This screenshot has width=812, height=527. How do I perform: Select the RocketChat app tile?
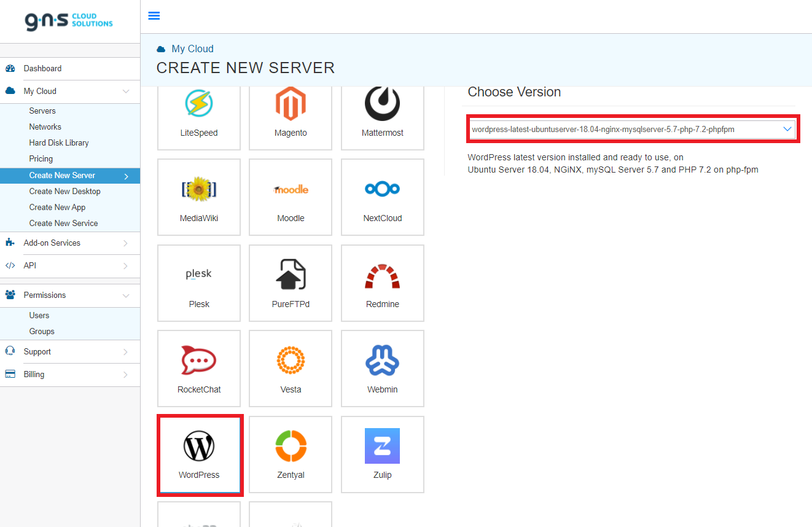pos(199,369)
